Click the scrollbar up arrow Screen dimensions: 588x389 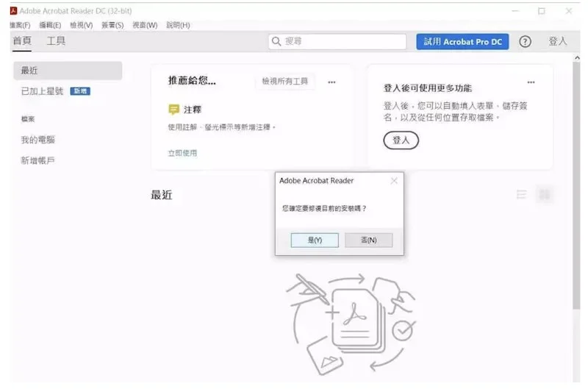pos(577,58)
